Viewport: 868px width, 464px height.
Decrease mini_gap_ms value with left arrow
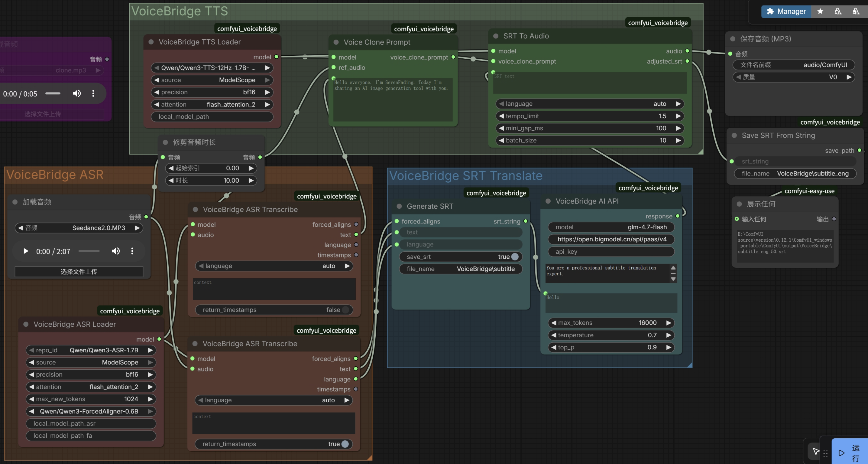click(501, 129)
